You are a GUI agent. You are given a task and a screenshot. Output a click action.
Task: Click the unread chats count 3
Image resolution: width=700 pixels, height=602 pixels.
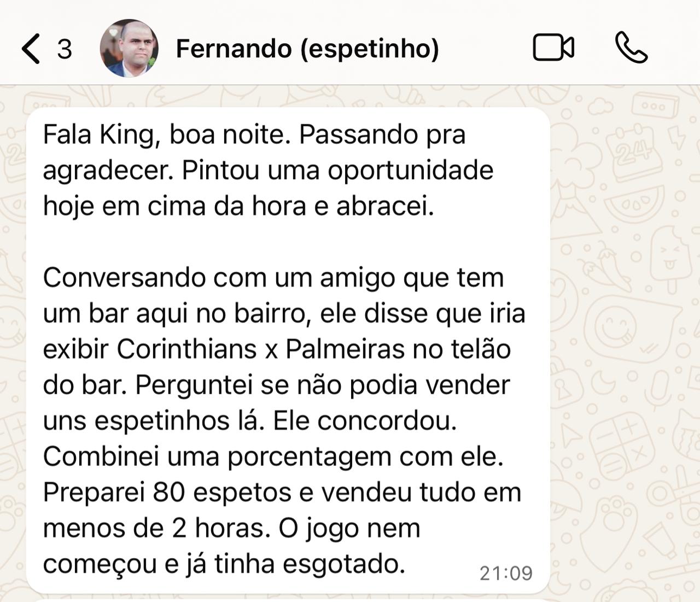(65, 49)
